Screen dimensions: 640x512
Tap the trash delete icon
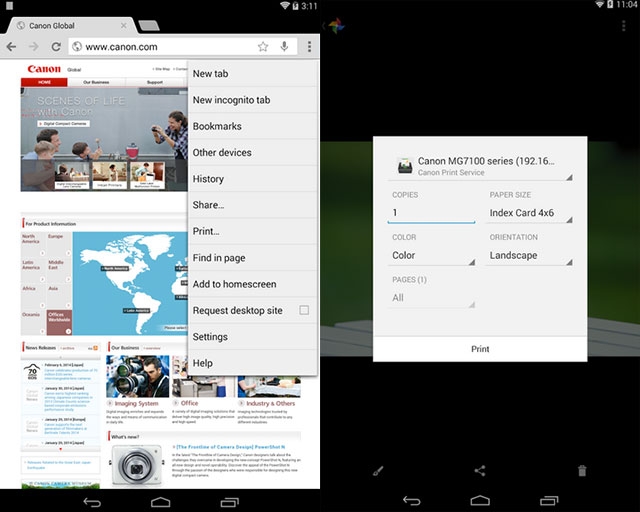pos(582,470)
